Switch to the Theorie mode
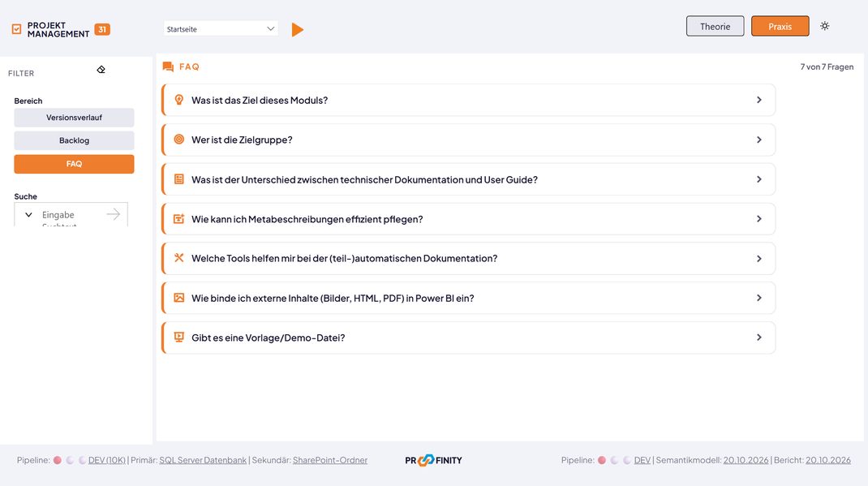The width and height of the screenshot is (868, 486). (x=715, y=26)
